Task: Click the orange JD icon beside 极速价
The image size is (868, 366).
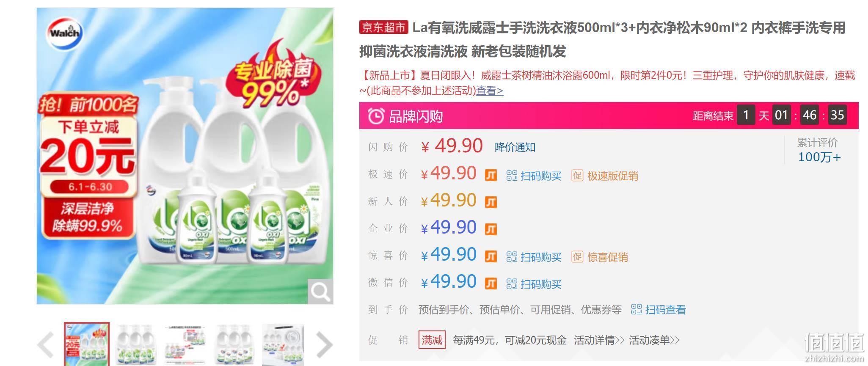Action: tap(490, 175)
